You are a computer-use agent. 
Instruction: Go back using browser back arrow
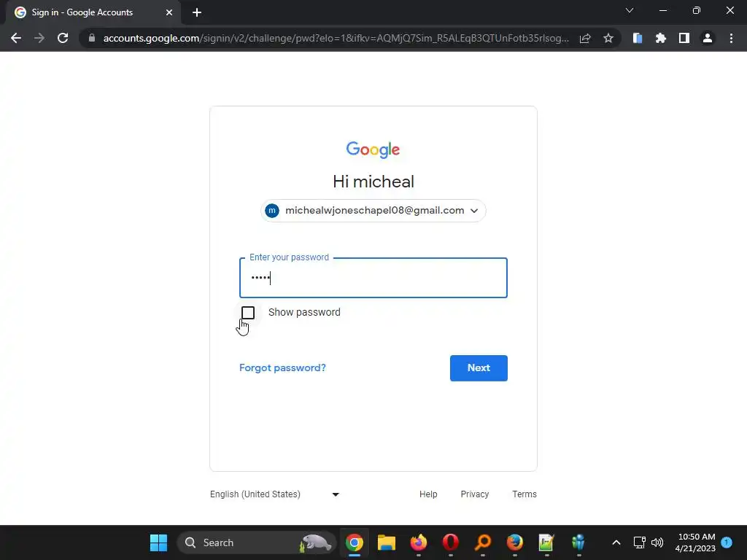pyautogui.click(x=16, y=38)
